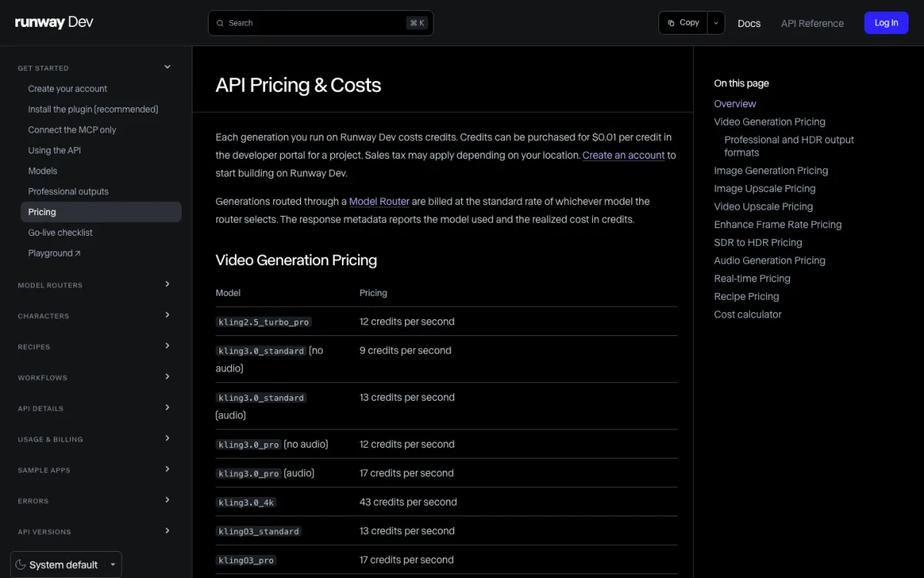Open the Copy options dropdown arrow

(x=716, y=23)
